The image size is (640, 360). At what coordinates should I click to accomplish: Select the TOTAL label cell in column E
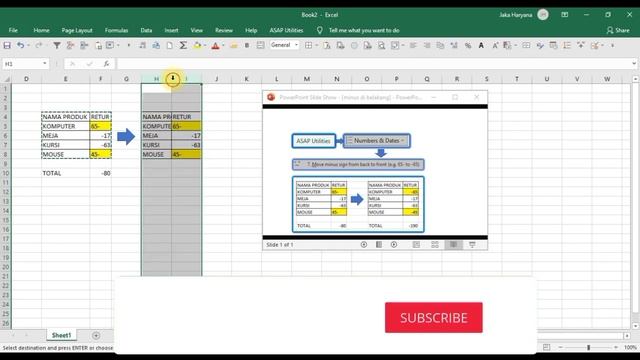[65, 173]
